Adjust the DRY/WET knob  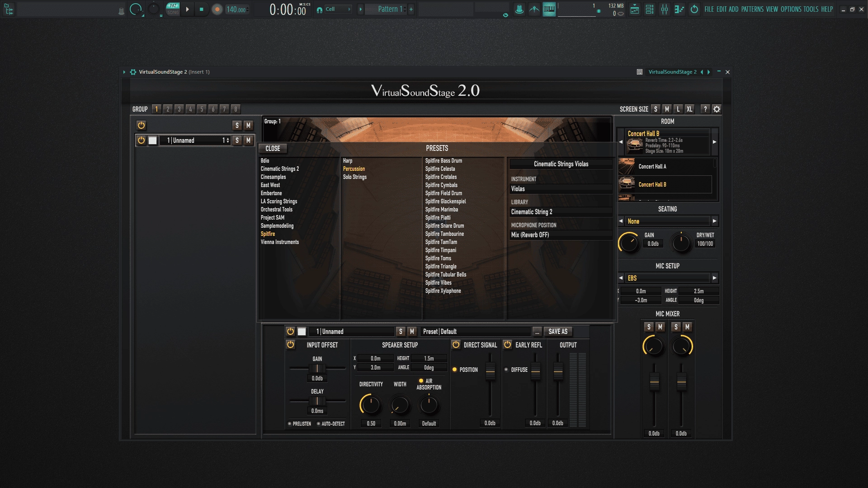point(681,243)
